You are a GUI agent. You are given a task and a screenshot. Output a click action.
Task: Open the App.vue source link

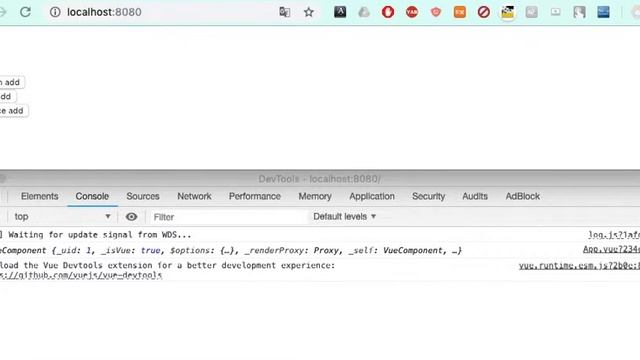click(611, 249)
